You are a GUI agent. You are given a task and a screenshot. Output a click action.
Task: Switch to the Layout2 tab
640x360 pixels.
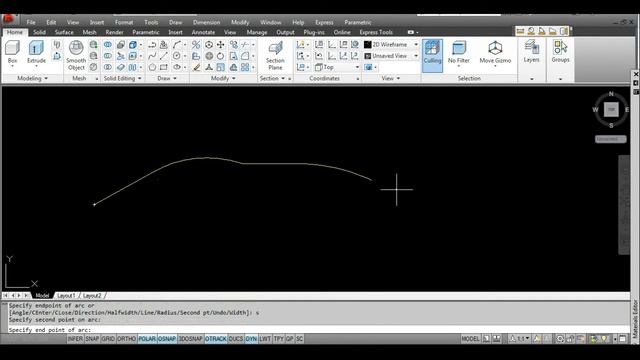pos(92,296)
